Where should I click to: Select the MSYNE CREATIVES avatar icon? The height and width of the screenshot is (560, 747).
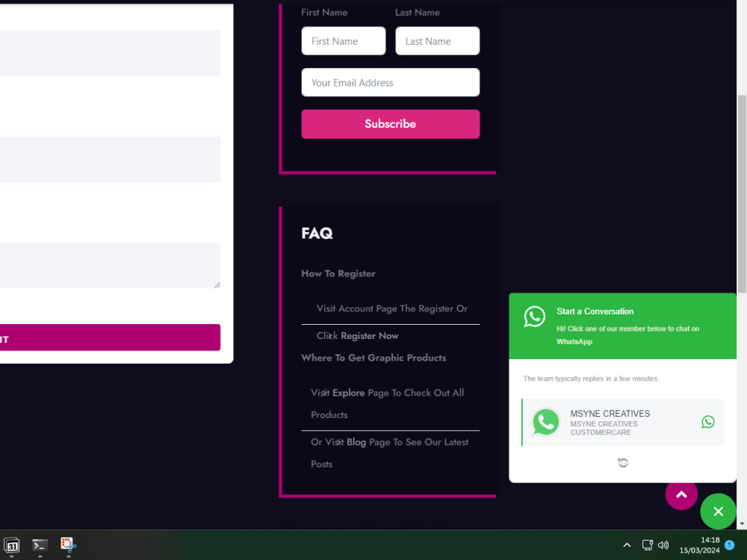[x=546, y=422]
